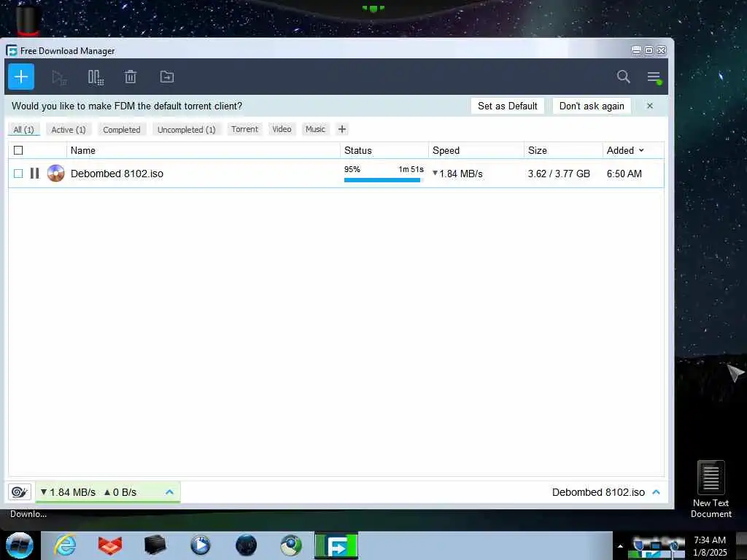The height and width of the screenshot is (560, 747).
Task: Click the 6:50 AM added time
Action: (624, 174)
